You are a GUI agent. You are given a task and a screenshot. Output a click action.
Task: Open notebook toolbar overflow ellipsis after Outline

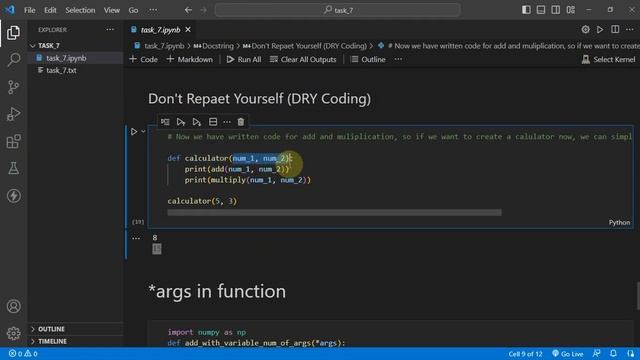(398, 59)
